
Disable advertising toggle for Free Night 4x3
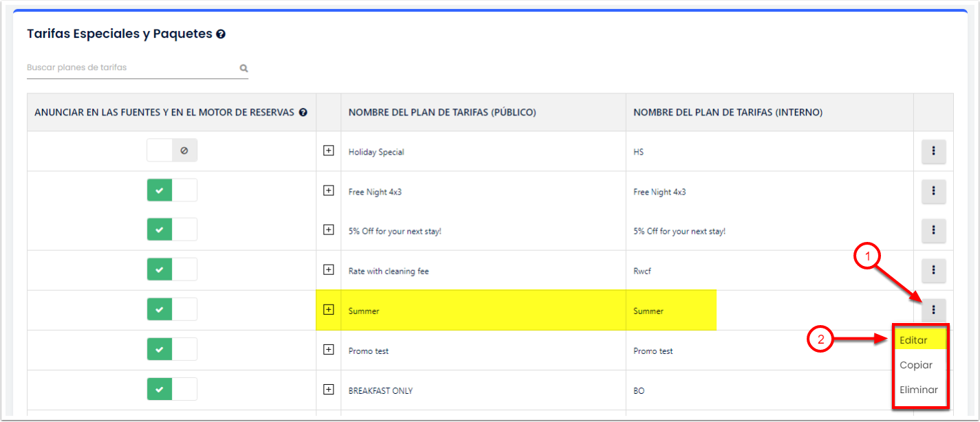[172, 191]
